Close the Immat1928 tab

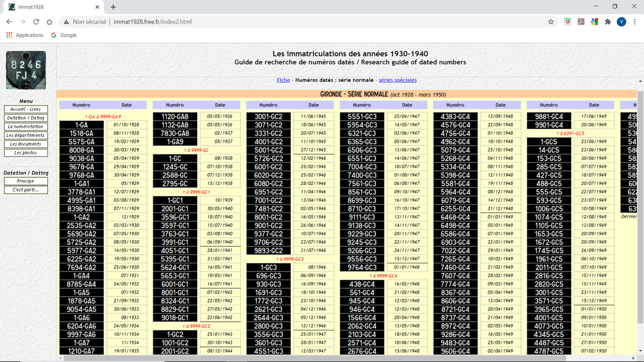[x=98, y=7]
